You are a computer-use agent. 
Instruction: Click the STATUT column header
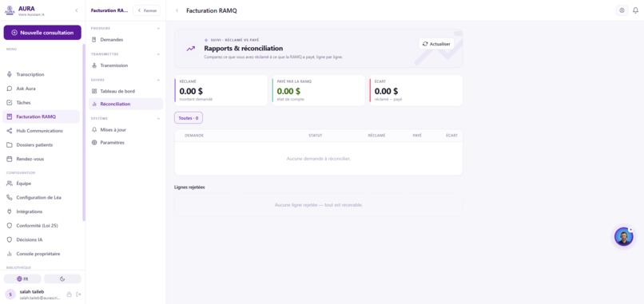tap(316, 136)
